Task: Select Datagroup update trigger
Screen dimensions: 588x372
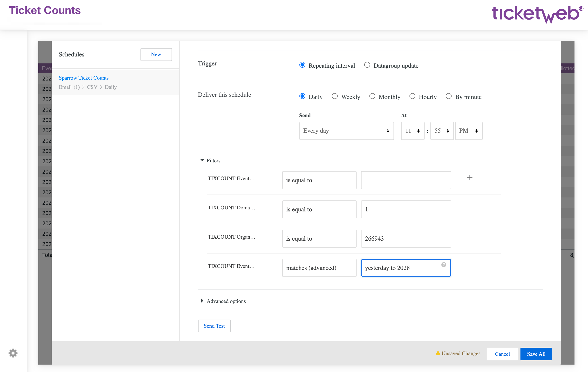Action: pyautogui.click(x=367, y=65)
